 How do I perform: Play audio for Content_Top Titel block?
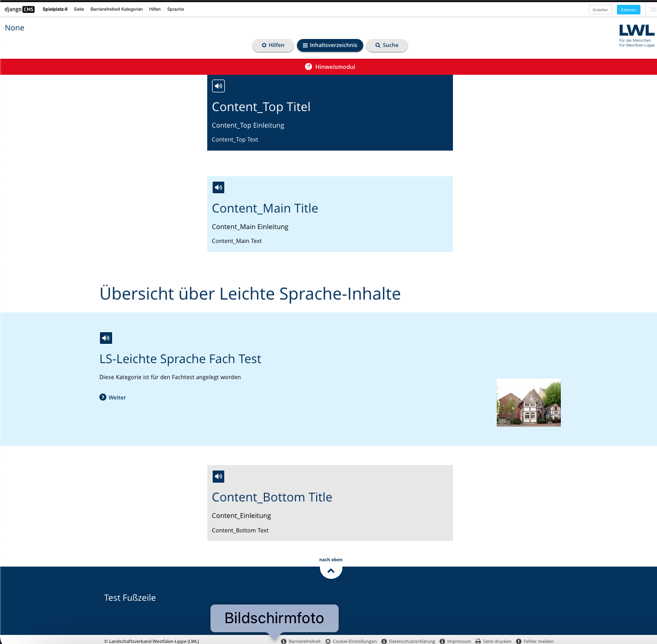click(x=218, y=86)
